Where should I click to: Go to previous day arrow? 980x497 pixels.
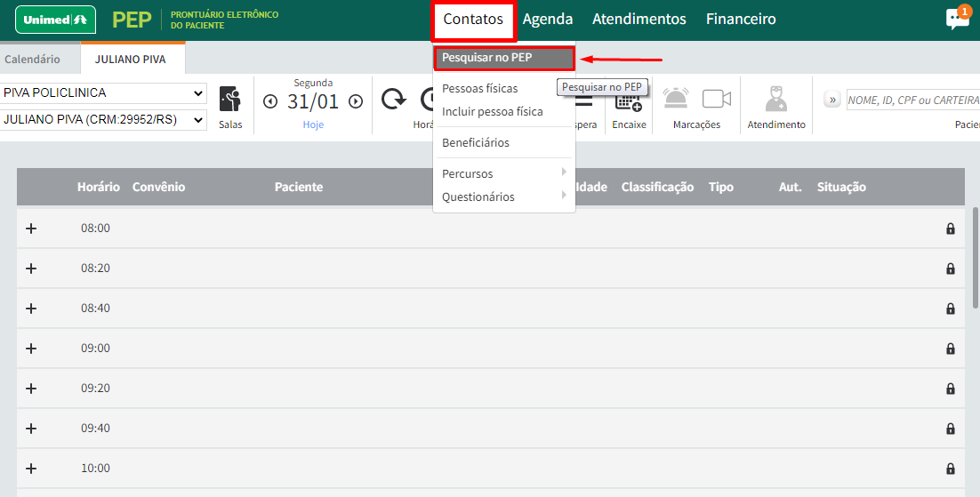click(x=271, y=101)
